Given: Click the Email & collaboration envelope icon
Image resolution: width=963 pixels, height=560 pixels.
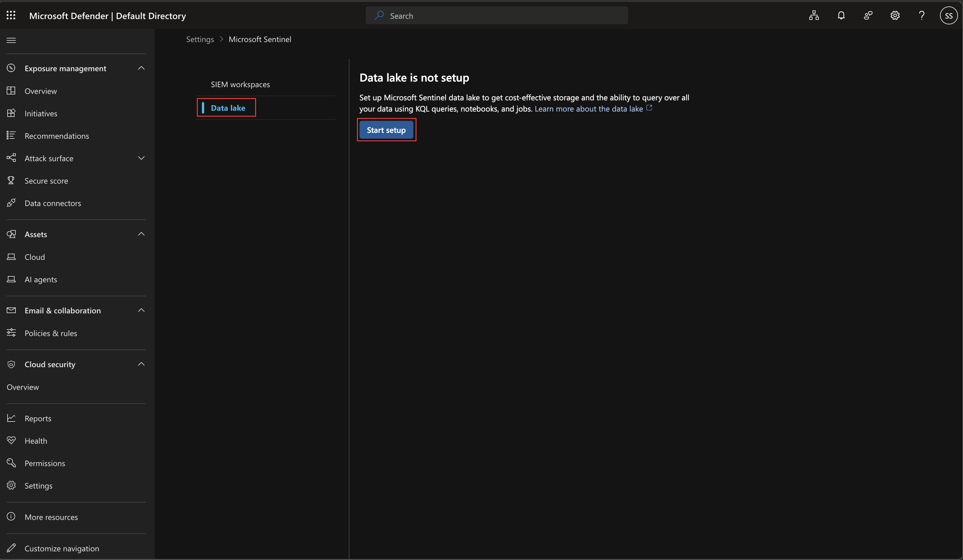Looking at the screenshot, I should [11, 310].
